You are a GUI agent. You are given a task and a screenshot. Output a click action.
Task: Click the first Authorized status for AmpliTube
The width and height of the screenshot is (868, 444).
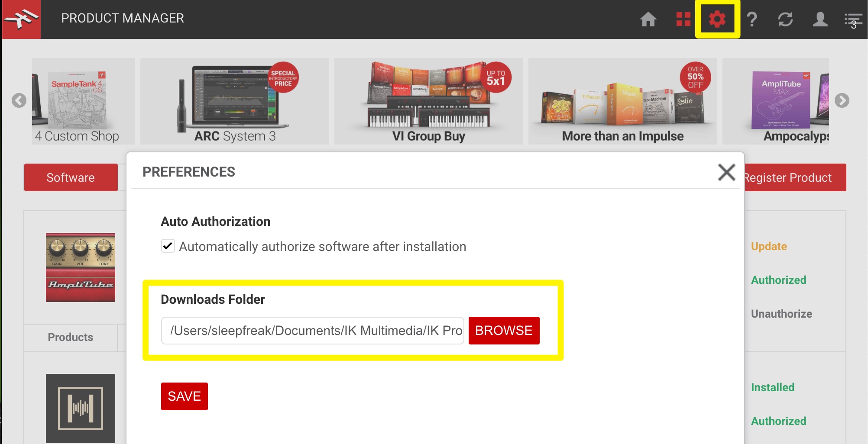pos(778,280)
